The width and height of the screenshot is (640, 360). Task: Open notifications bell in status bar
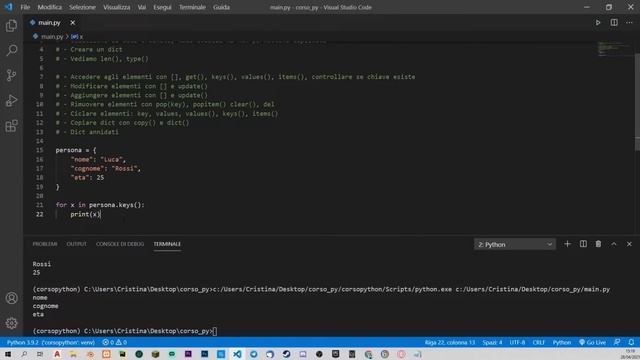pos(631,342)
